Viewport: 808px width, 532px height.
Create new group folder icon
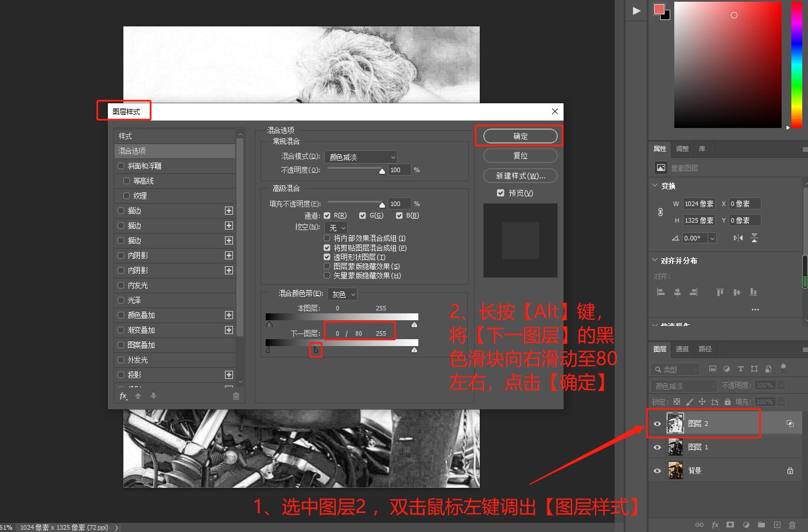tap(761, 525)
